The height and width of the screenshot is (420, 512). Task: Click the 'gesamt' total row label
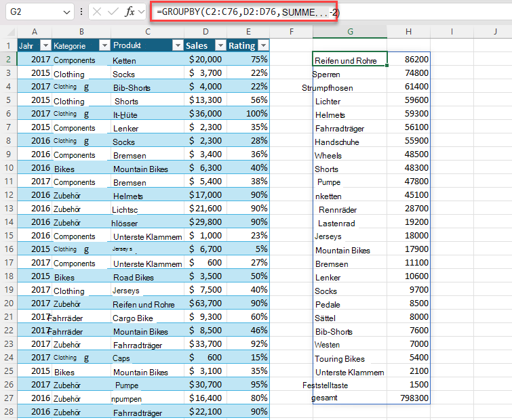click(350, 398)
